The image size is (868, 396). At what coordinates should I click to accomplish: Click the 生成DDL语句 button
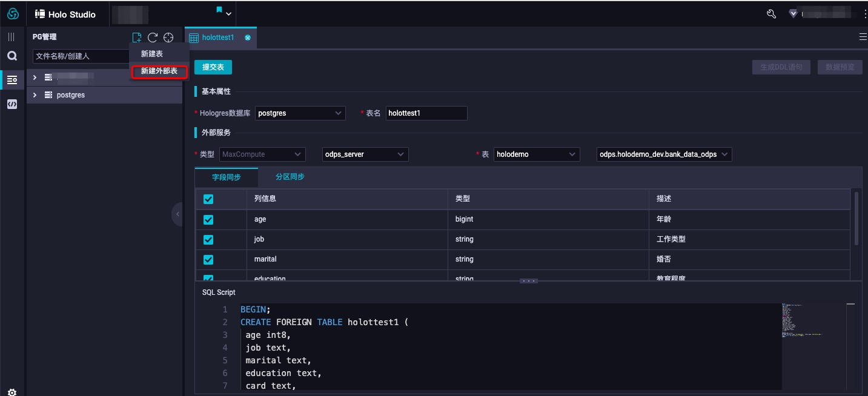coord(781,67)
